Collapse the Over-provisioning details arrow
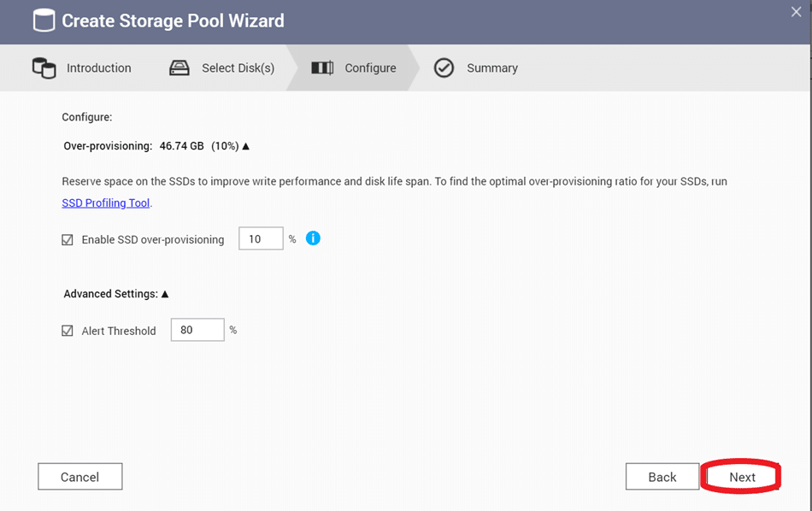Screen dimensions: 812x511 pos(246,146)
